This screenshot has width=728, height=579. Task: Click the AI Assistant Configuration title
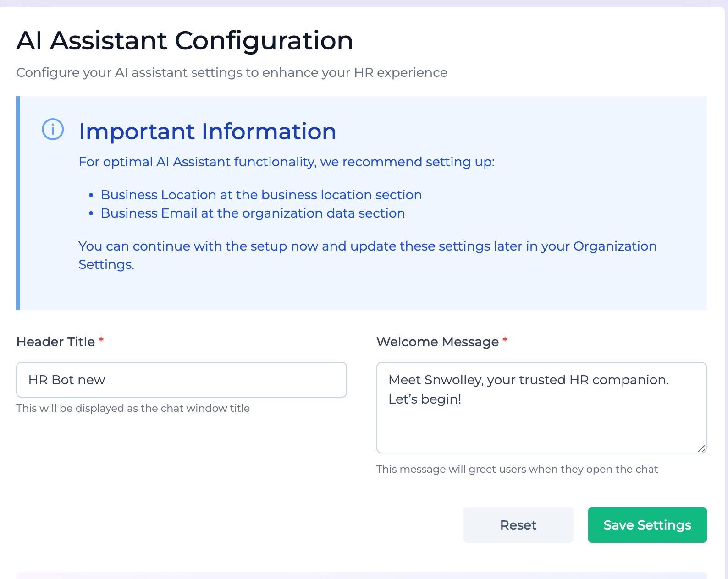tap(184, 40)
